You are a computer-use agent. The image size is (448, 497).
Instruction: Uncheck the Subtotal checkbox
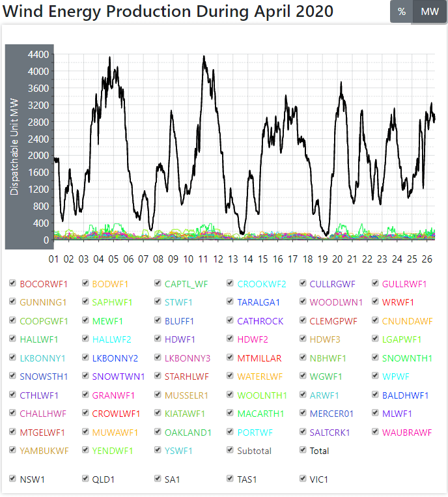[231, 450]
